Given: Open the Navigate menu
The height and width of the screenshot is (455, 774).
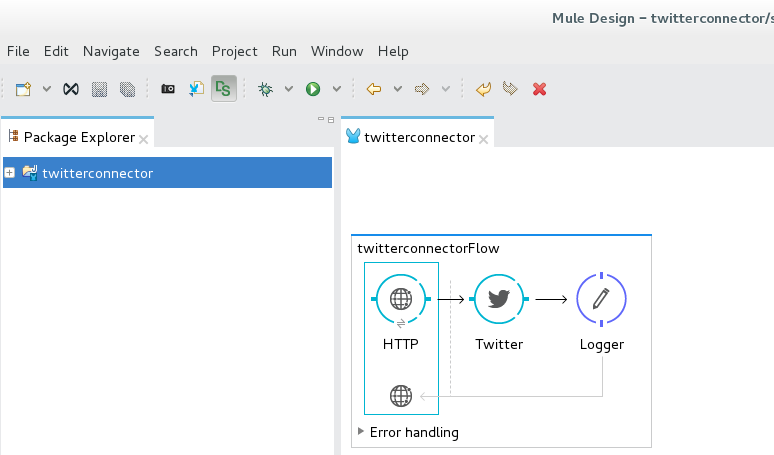Looking at the screenshot, I should [111, 51].
